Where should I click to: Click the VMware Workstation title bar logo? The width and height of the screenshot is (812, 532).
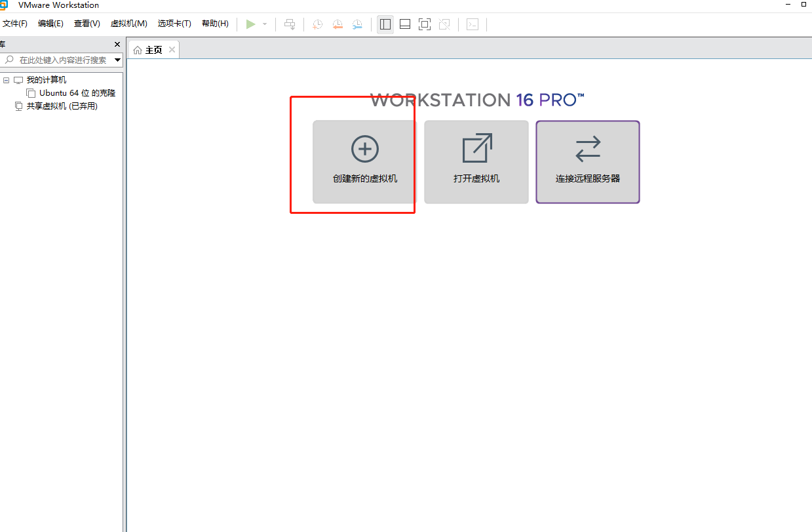click(3, 5)
